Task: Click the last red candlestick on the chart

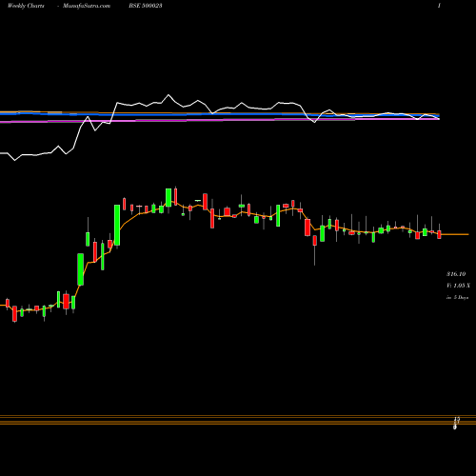Action: 439,234
